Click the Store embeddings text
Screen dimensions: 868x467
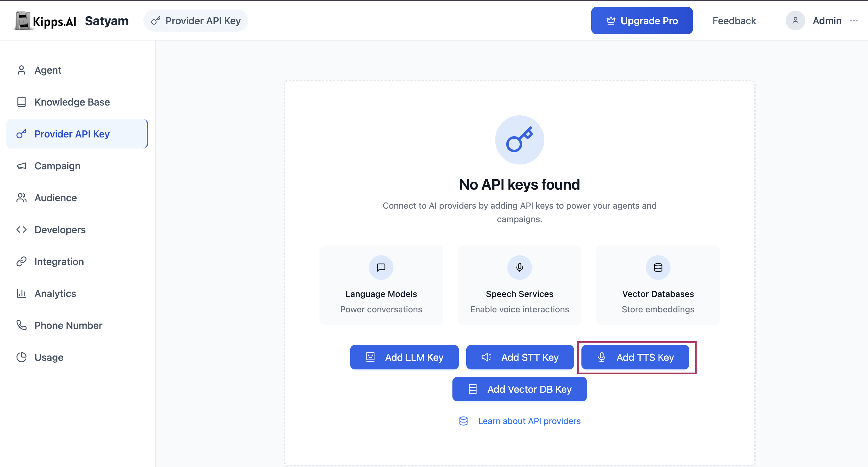pos(658,309)
